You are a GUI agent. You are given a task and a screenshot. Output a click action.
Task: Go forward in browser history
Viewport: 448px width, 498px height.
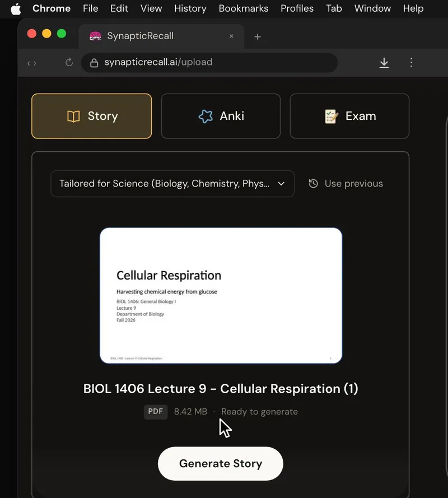pos(35,63)
